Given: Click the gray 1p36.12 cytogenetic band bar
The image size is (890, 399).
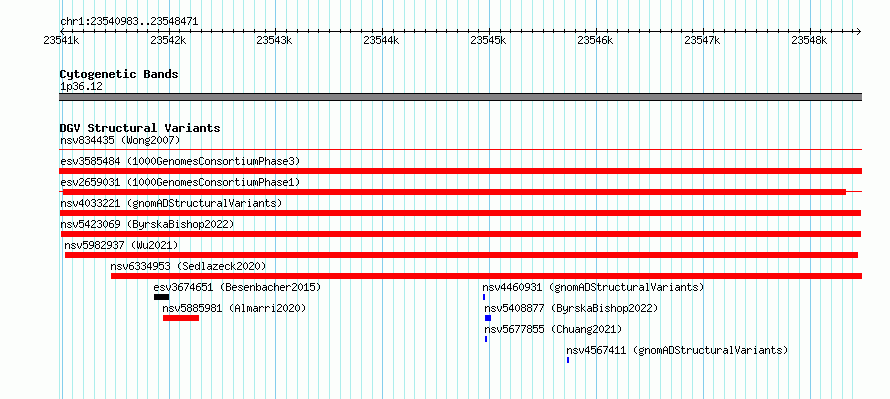Looking at the screenshot, I should pos(460,97).
